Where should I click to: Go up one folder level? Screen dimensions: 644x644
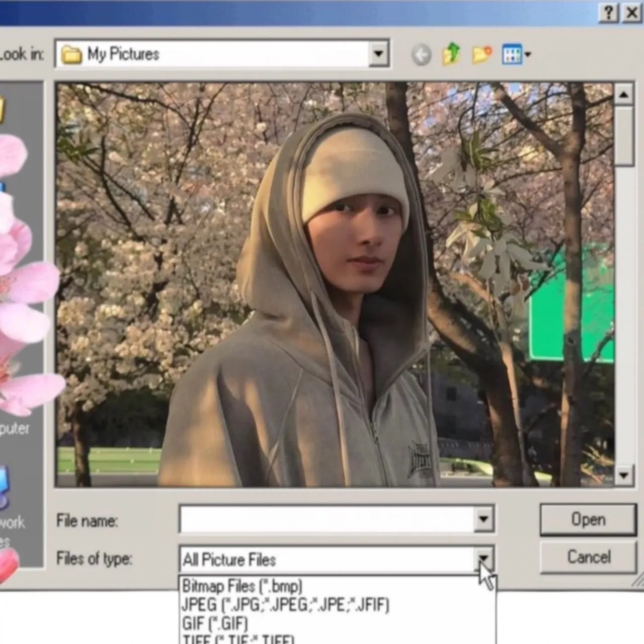click(x=451, y=53)
